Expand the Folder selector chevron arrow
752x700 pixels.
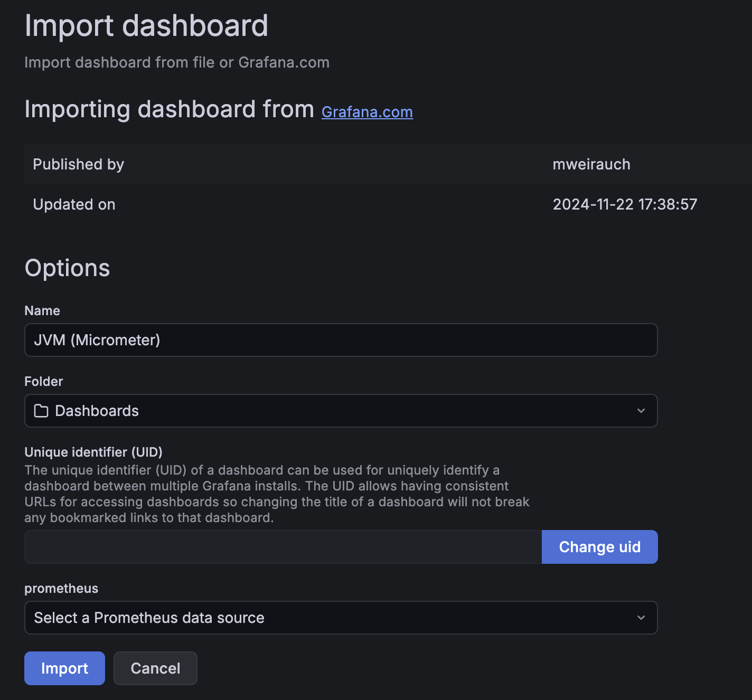click(x=641, y=411)
